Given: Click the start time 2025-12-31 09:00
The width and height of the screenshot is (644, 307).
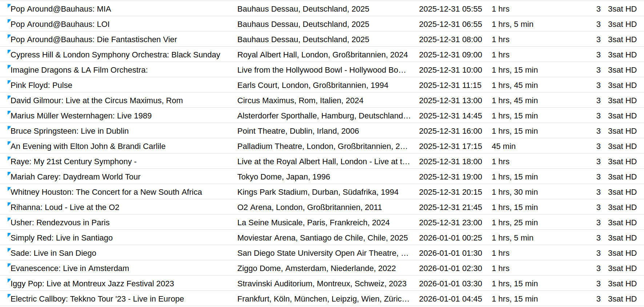Looking at the screenshot, I should [x=450, y=55].
